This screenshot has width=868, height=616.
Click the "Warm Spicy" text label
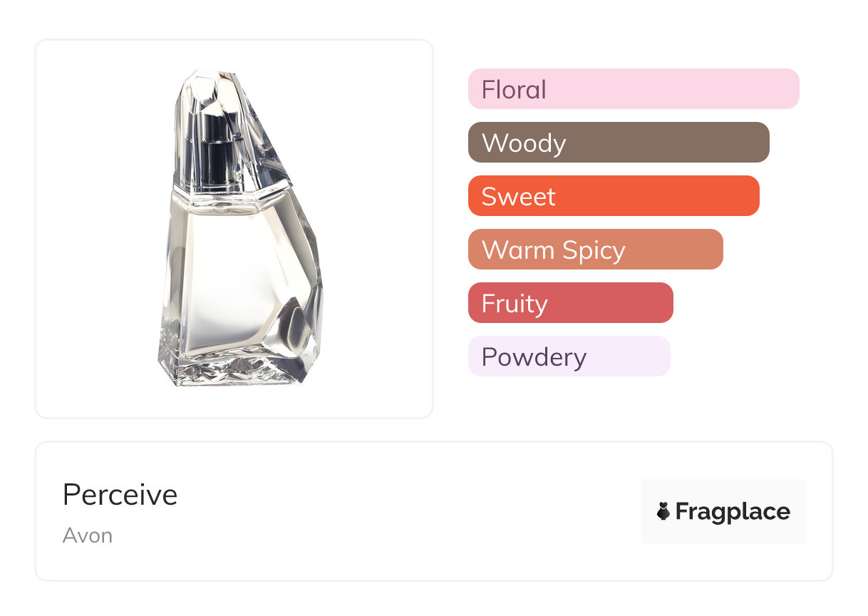click(553, 250)
